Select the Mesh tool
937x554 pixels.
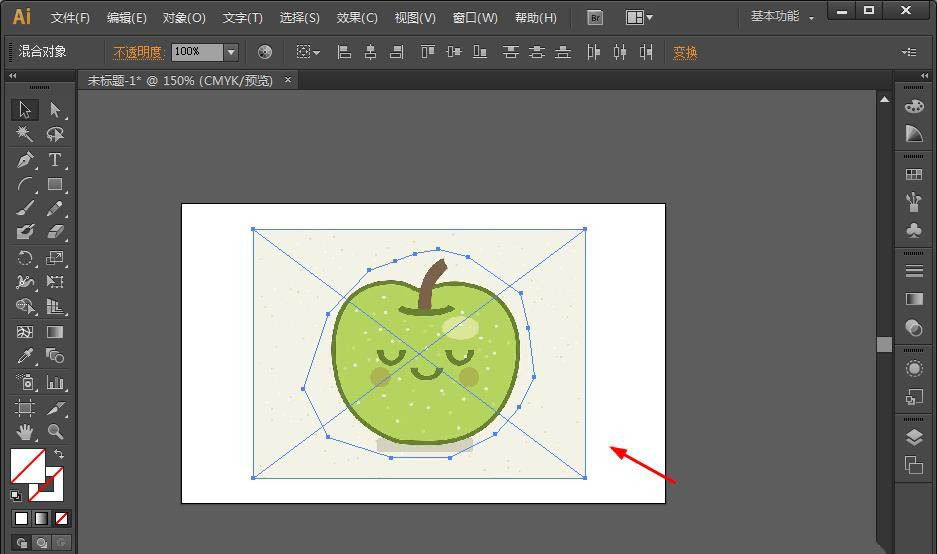pos(25,332)
